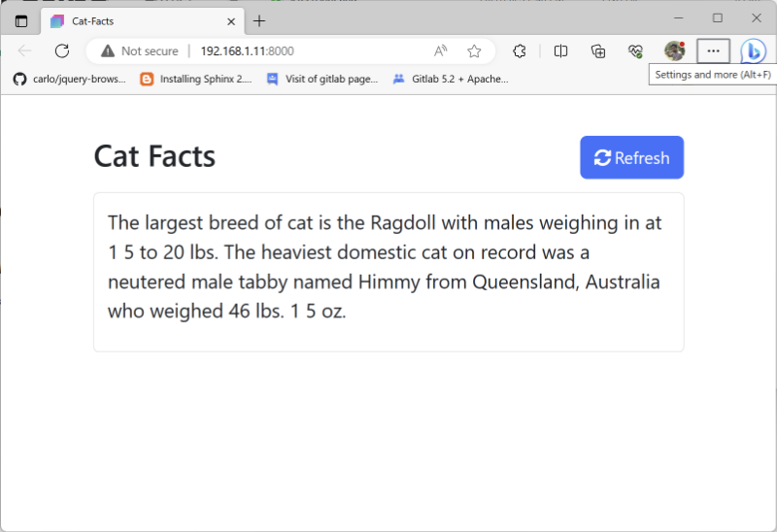Open the Read aloud icon in the address bar
The height and width of the screenshot is (532, 777).
tap(440, 51)
